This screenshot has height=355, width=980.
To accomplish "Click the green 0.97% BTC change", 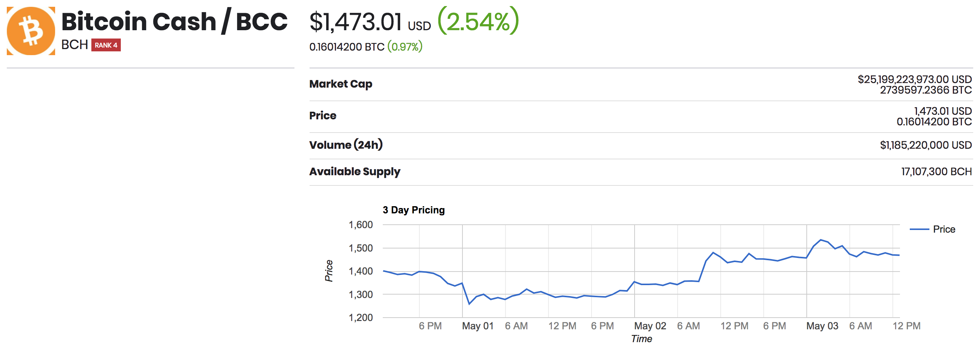I will [405, 47].
